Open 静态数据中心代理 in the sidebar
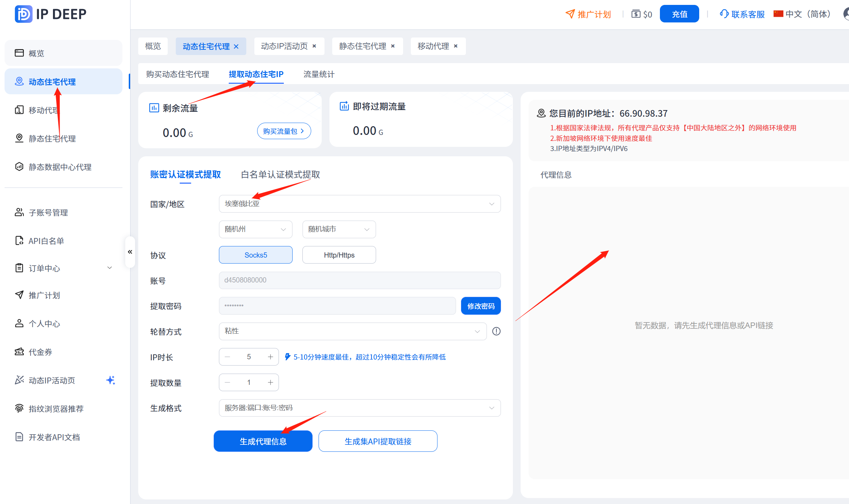Image resolution: width=849 pixels, height=504 pixels. tap(63, 167)
